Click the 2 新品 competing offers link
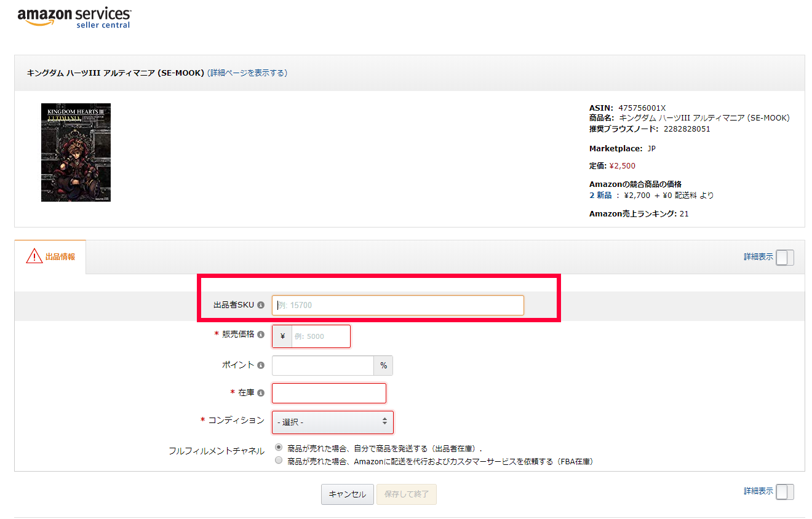Image resolution: width=812 pixels, height=519 pixels. 600,196
